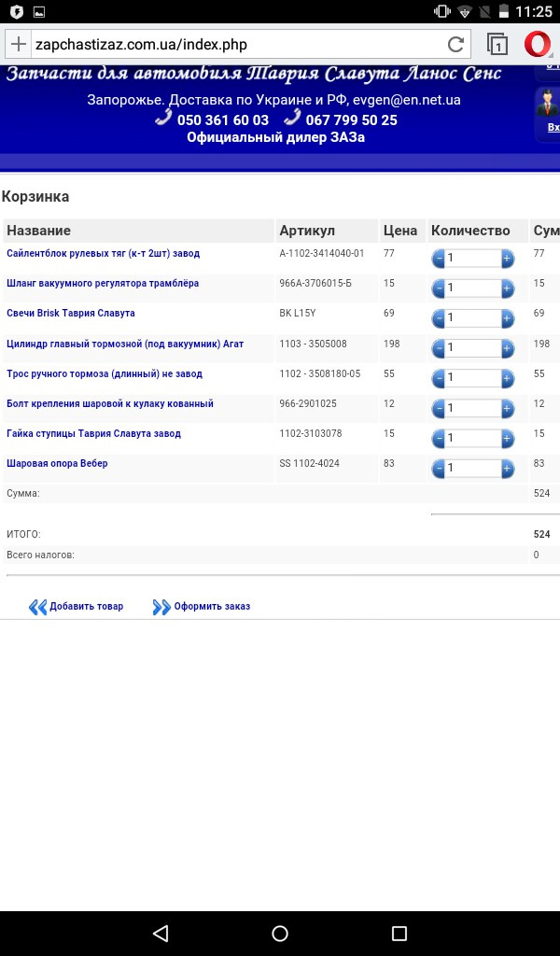
Task: Tap Android Home navigation button
Action: pyautogui.click(x=280, y=933)
